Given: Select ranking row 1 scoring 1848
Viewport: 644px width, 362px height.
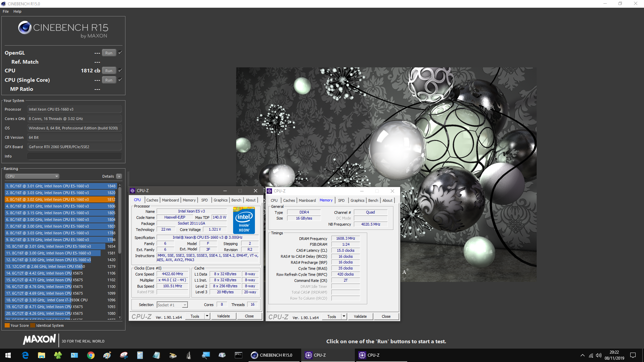Looking at the screenshot, I should tap(61, 186).
